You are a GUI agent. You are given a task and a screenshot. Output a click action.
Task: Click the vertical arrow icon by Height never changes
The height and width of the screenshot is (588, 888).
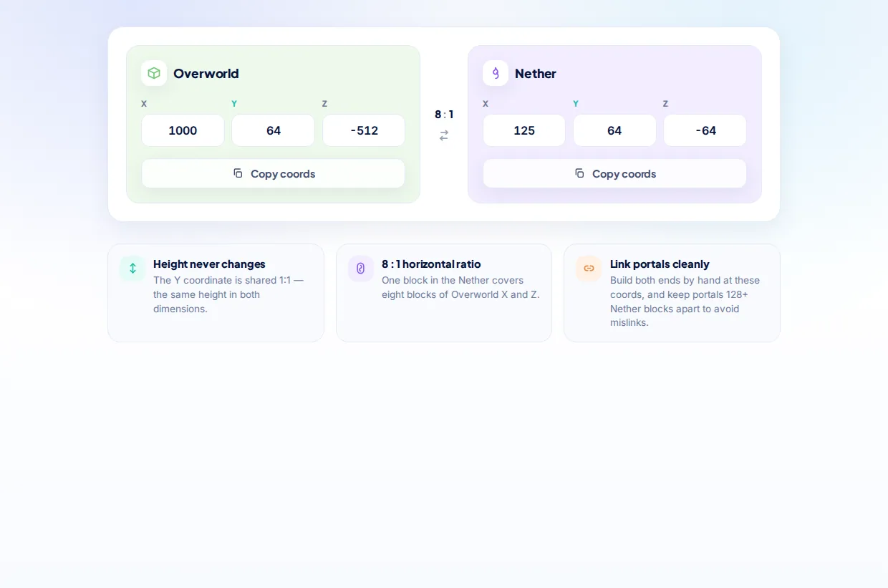click(132, 268)
